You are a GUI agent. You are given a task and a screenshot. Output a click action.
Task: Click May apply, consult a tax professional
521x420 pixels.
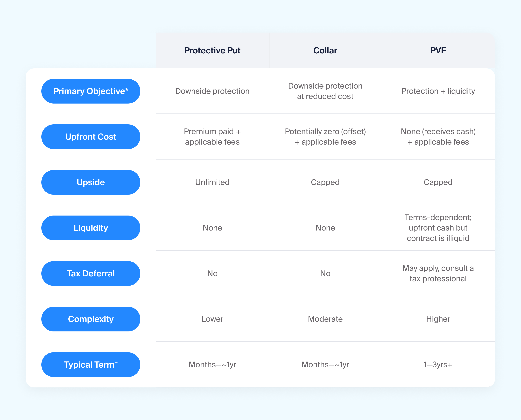click(x=438, y=273)
